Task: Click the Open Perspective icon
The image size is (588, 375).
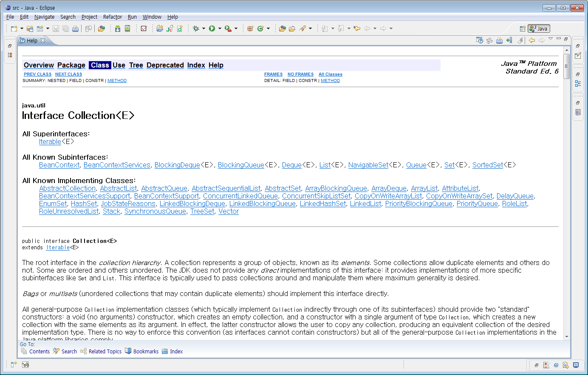Action: (523, 28)
